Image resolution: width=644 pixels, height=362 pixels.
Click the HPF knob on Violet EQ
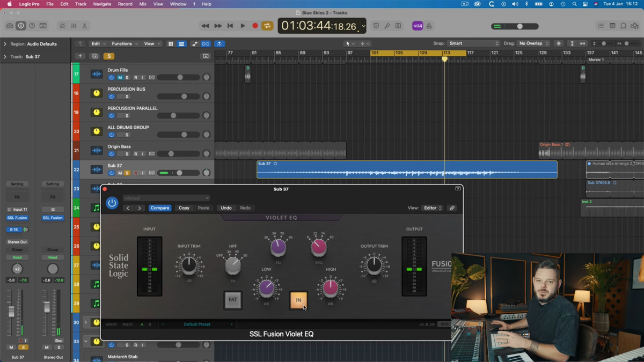[x=232, y=264]
